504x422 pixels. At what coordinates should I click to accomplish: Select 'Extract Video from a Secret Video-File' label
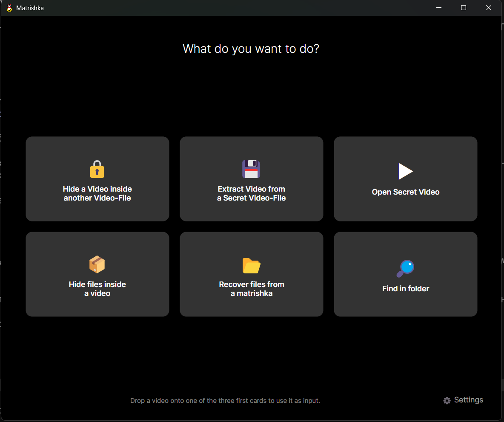click(251, 193)
